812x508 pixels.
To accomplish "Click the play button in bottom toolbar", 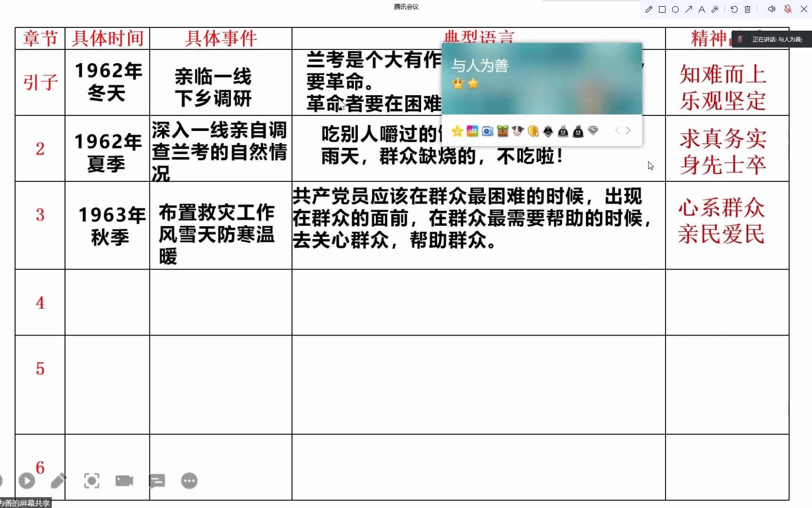I will 27,481.
